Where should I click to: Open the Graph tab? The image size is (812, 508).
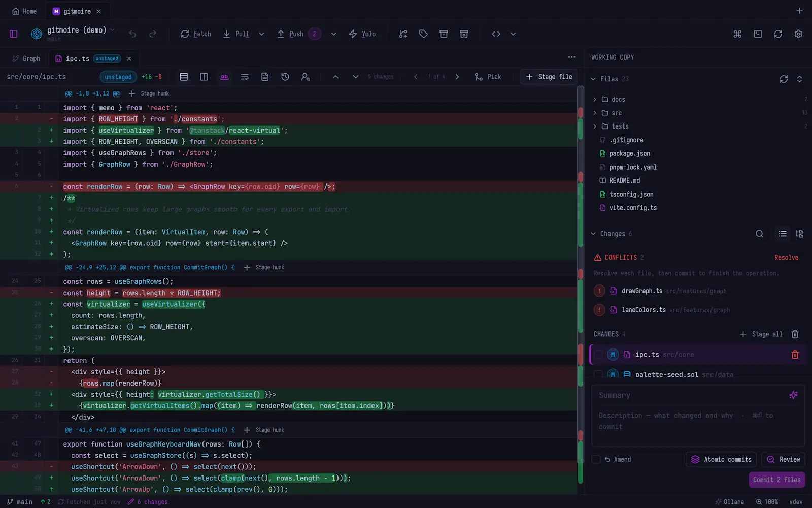pos(26,59)
